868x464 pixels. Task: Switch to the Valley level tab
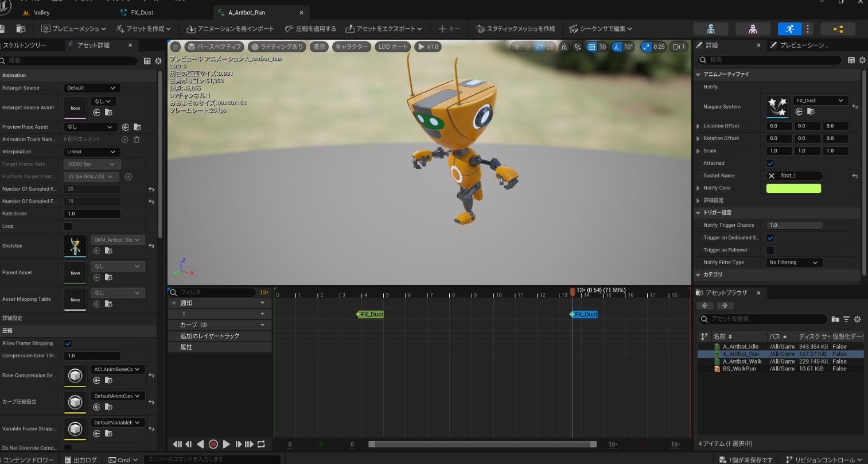(x=41, y=13)
